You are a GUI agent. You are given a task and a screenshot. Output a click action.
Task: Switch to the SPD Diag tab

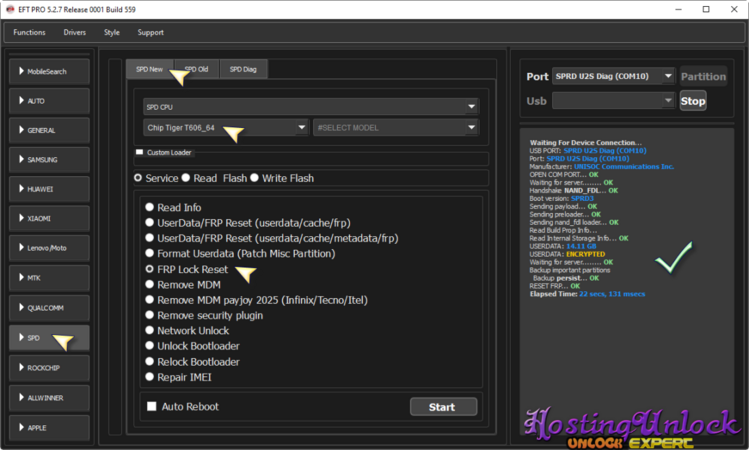(x=243, y=69)
